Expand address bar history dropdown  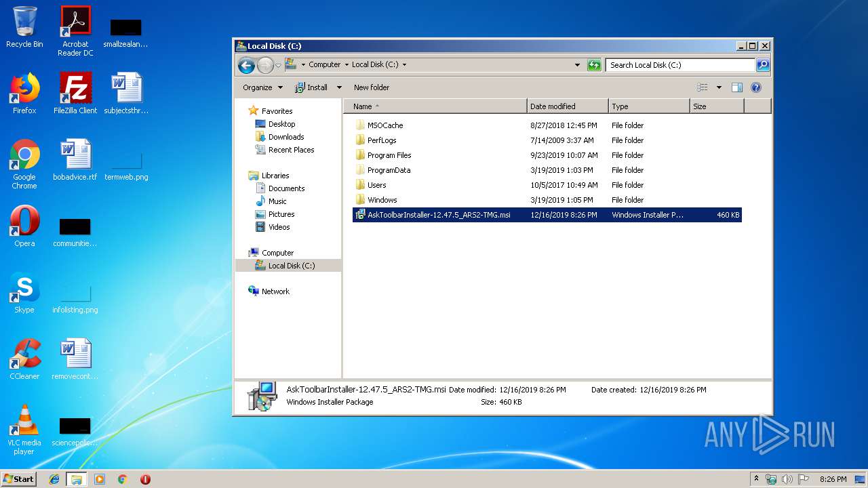577,65
